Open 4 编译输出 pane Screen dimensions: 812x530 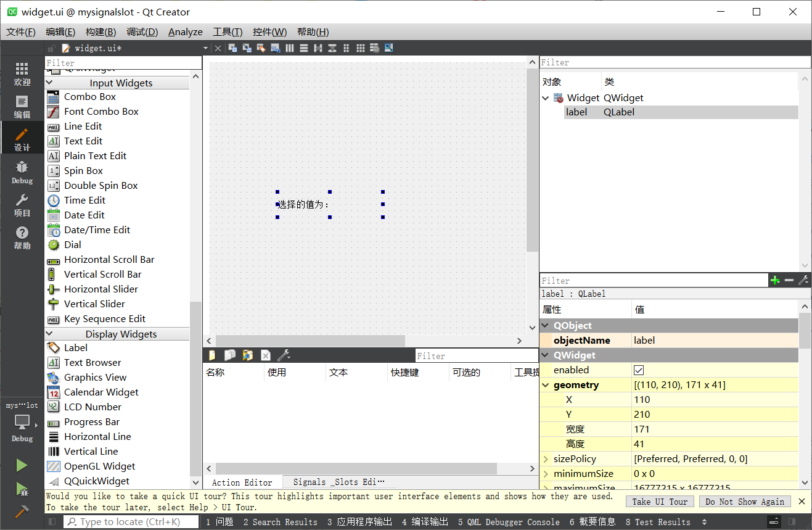coord(425,522)
